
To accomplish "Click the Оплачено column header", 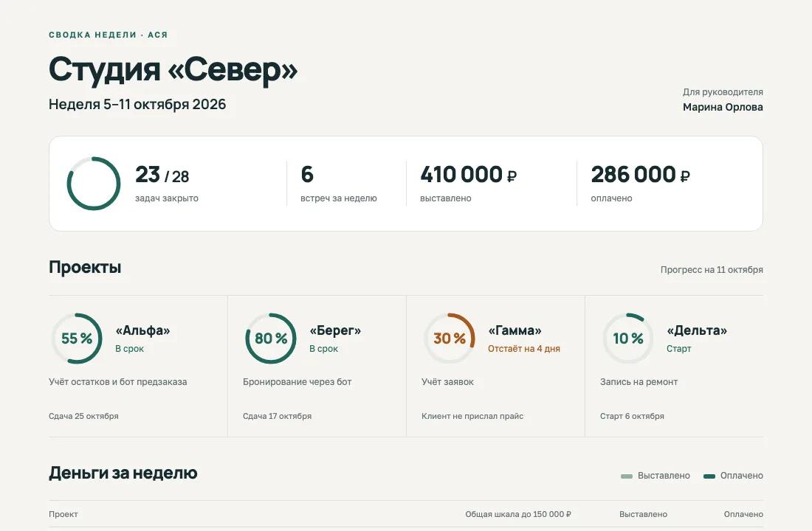I will (743, 515).
